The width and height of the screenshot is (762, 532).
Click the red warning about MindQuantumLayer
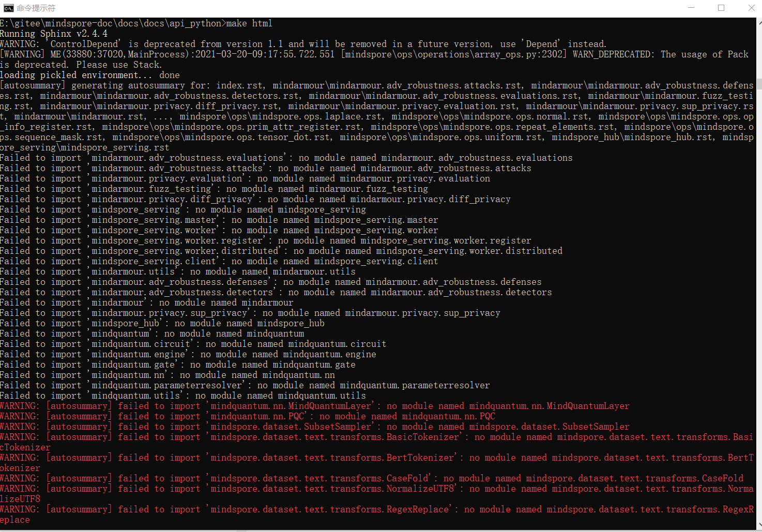(x=315, y=406)
